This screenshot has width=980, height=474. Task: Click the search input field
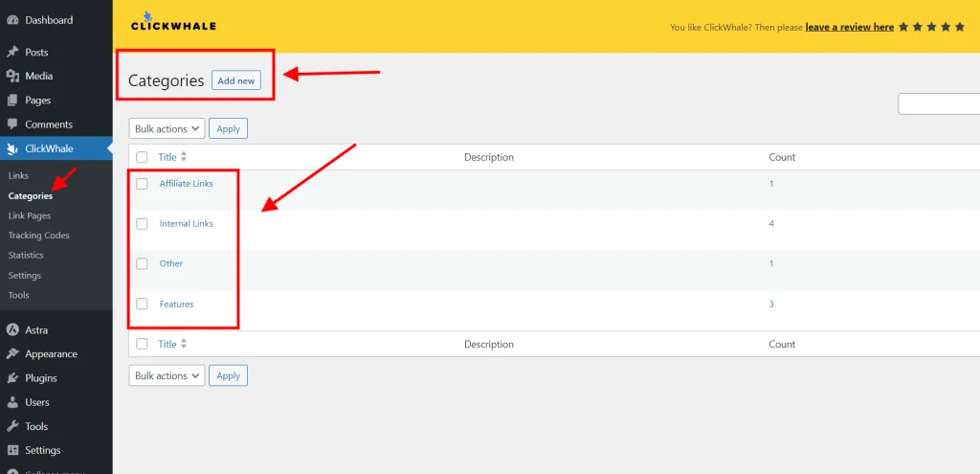pyautogui.click(x=938, y=103)
